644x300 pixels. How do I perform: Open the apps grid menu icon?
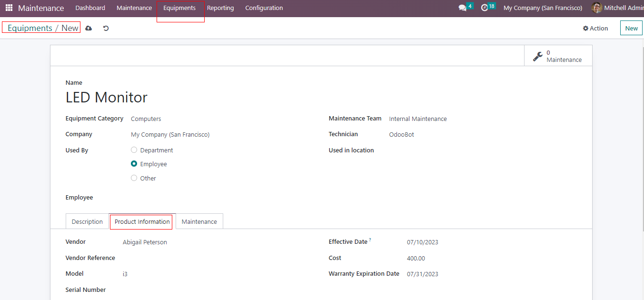point(9,8)
